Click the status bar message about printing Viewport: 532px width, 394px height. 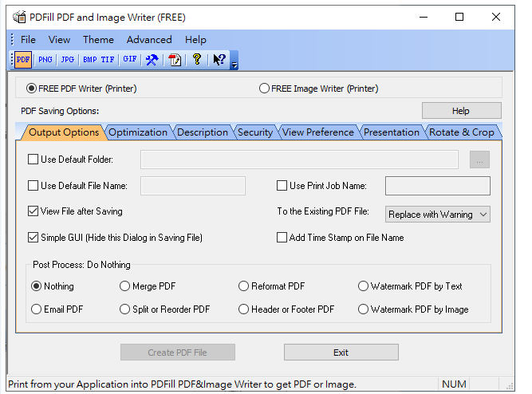pos(182,384)
